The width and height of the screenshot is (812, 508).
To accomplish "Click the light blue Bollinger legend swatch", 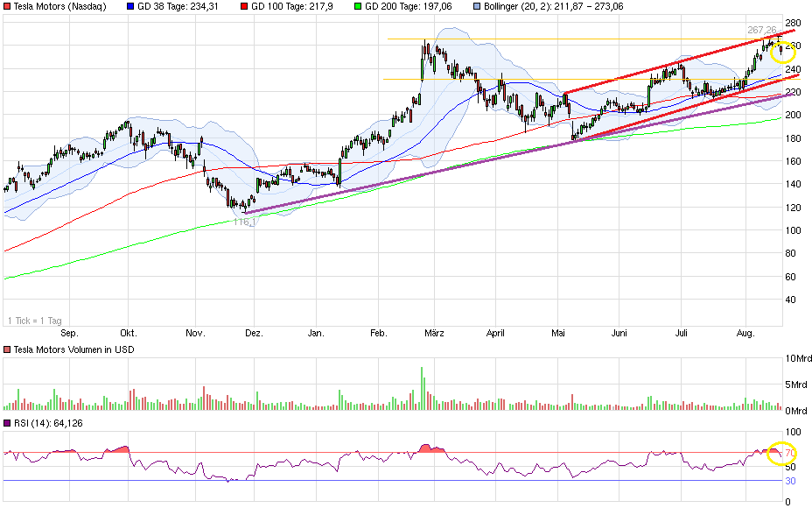I will pyautogui.click(x=477, y=7).
